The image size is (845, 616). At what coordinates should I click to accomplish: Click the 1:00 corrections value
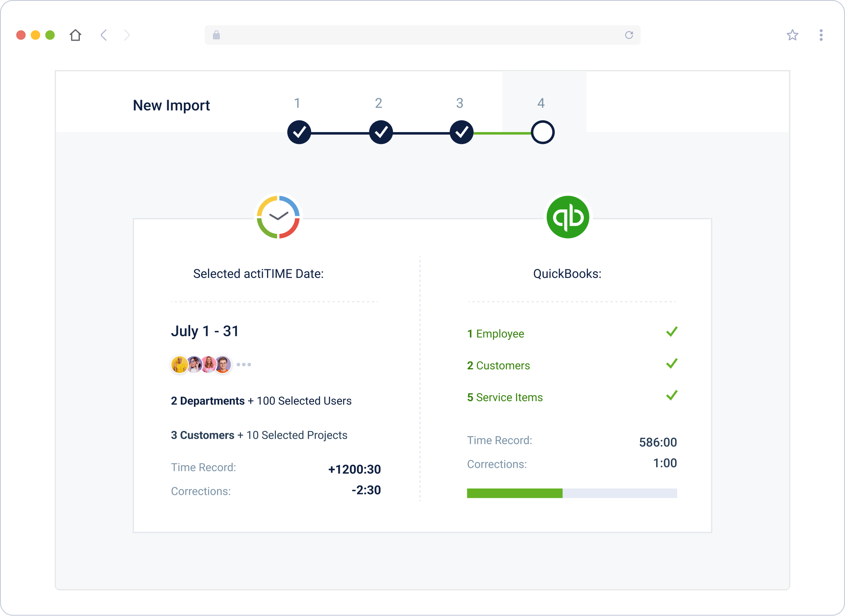665,463
